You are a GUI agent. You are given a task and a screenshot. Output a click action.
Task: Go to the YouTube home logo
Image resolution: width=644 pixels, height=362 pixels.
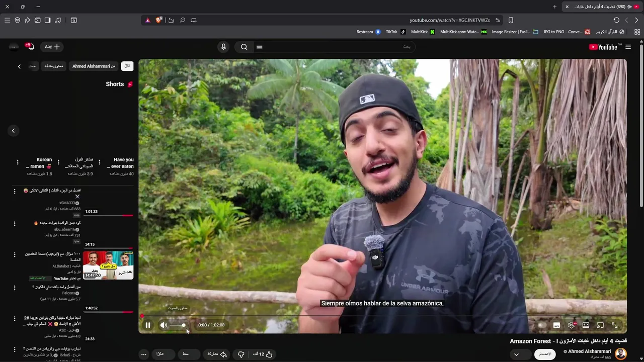(x=603, y=47)
